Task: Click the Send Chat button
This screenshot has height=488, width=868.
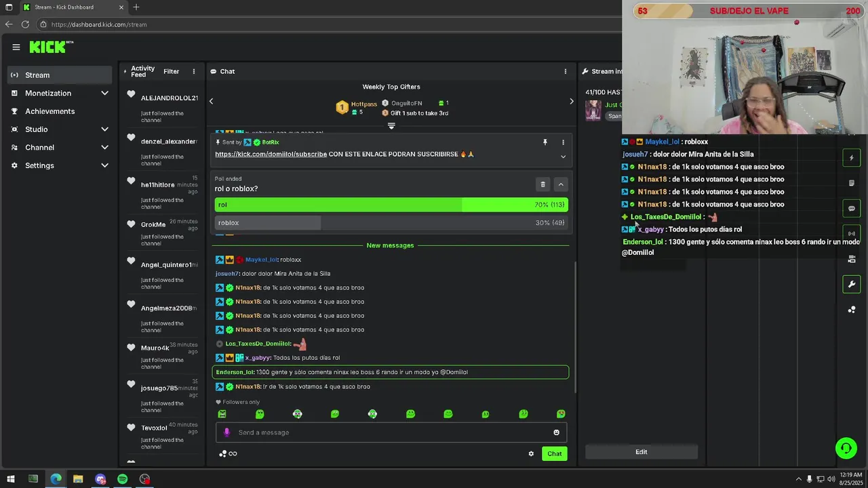Action: point(555,453)
